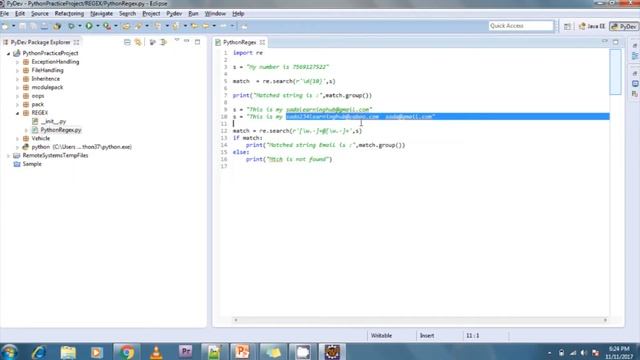Click the editor horizontal scrollbar
The height and width of the screenshot is (360, 640).
click(420, 320)
